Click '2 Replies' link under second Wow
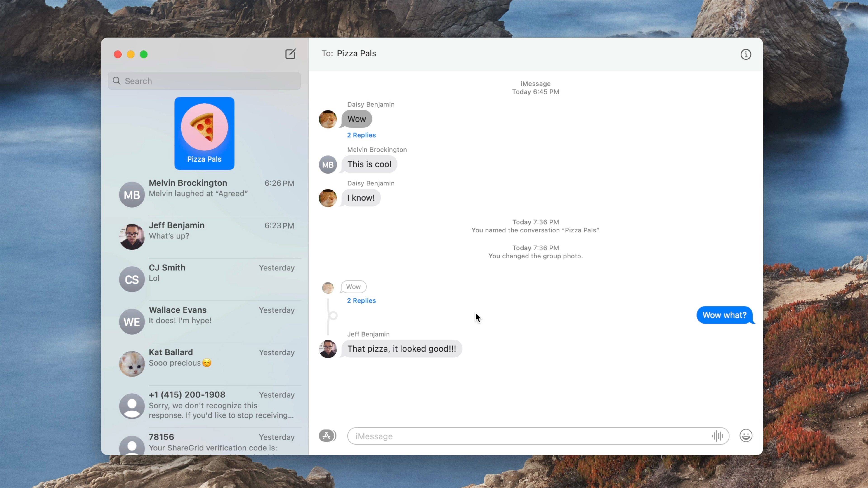This screenshot has width=868, height=488. coord(361,300)
